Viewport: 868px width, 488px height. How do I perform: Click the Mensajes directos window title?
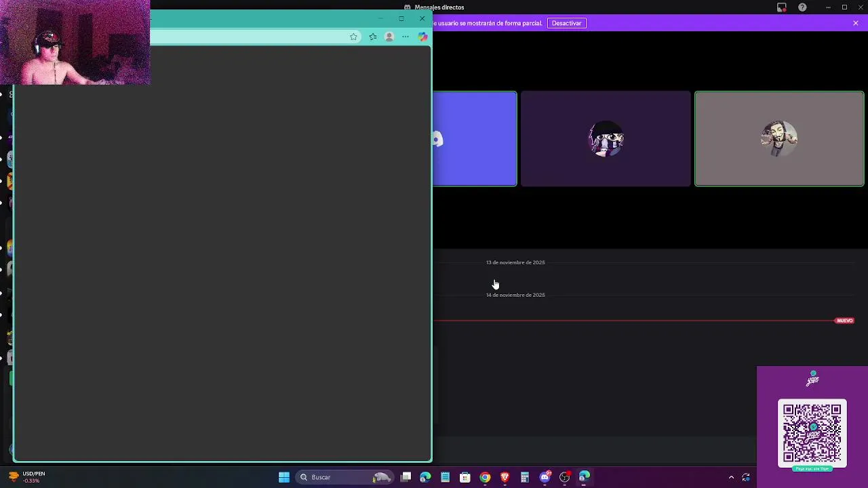pyautogui.click(x=439, y=7)
